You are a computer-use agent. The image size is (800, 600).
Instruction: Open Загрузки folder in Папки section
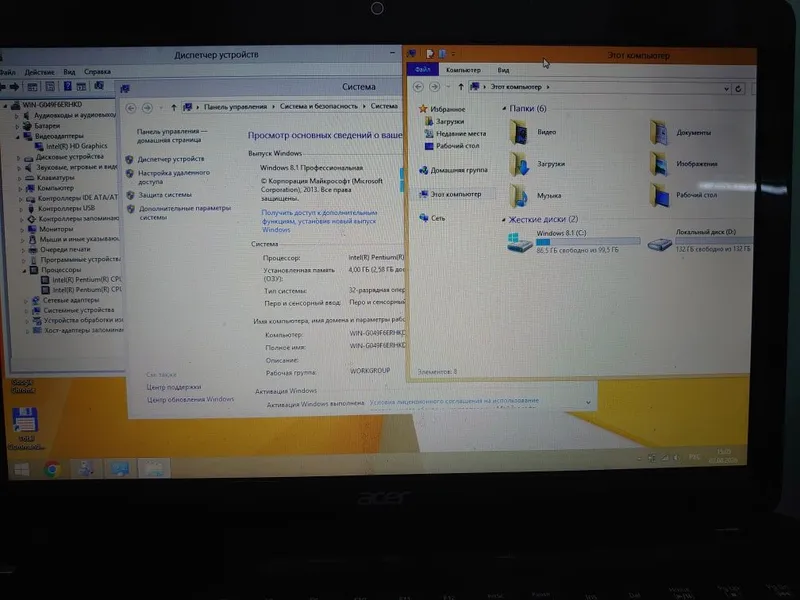coord(537,164)
